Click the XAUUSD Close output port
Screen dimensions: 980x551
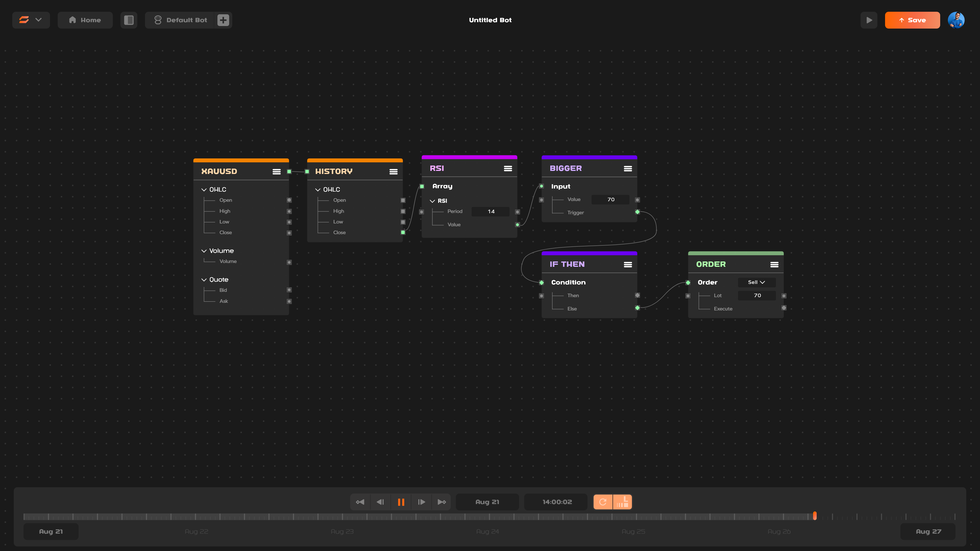pyautogui.click(x=289, y=233)
